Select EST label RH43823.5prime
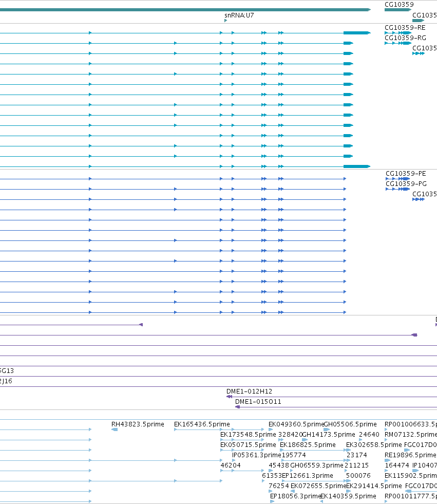The image size is (437, 504). coord(138,424)
